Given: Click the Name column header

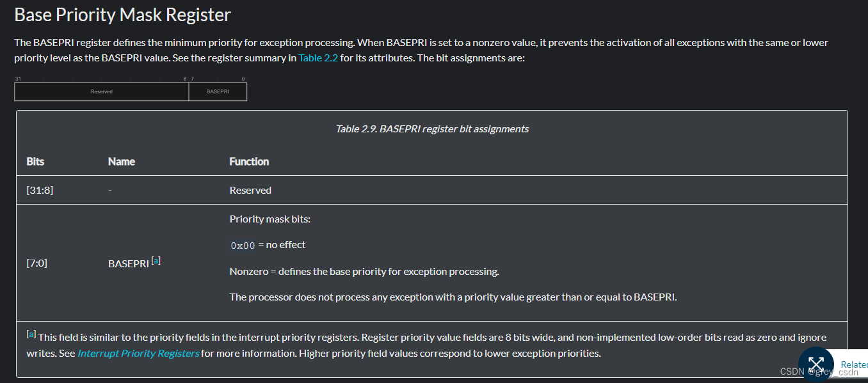Looking at the screenshot, I should pyautogui.click(x=122, y=161).
